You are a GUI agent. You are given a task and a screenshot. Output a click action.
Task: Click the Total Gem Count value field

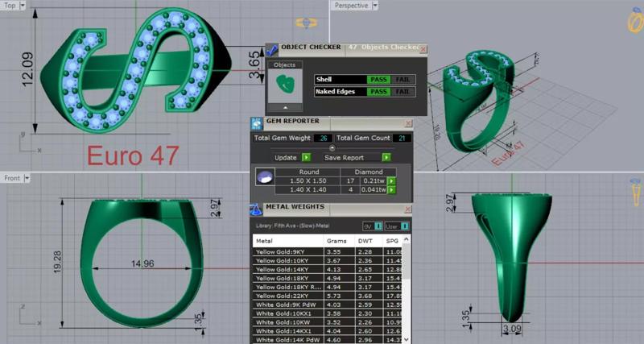point(402,138)
